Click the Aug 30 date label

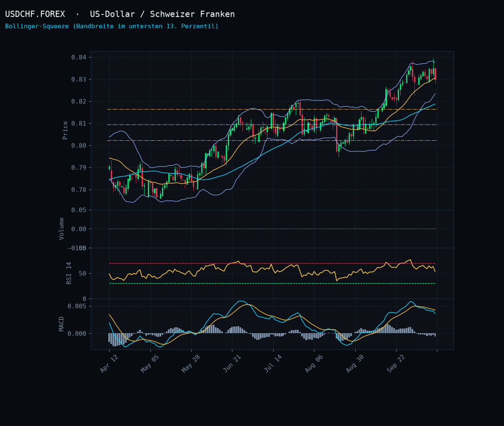click(355, 364)
